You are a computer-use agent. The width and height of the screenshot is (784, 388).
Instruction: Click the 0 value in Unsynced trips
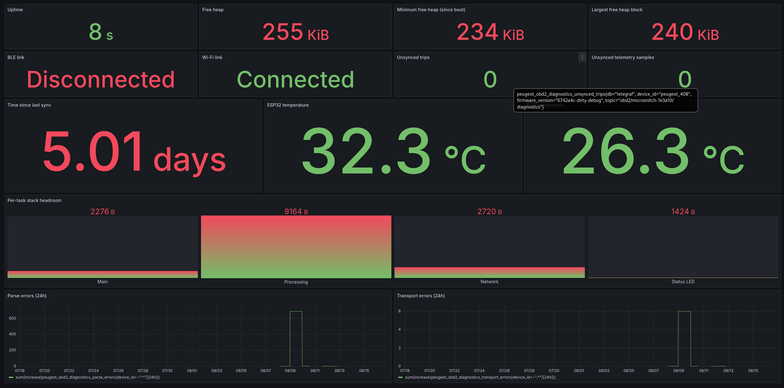tap(490, 80)
